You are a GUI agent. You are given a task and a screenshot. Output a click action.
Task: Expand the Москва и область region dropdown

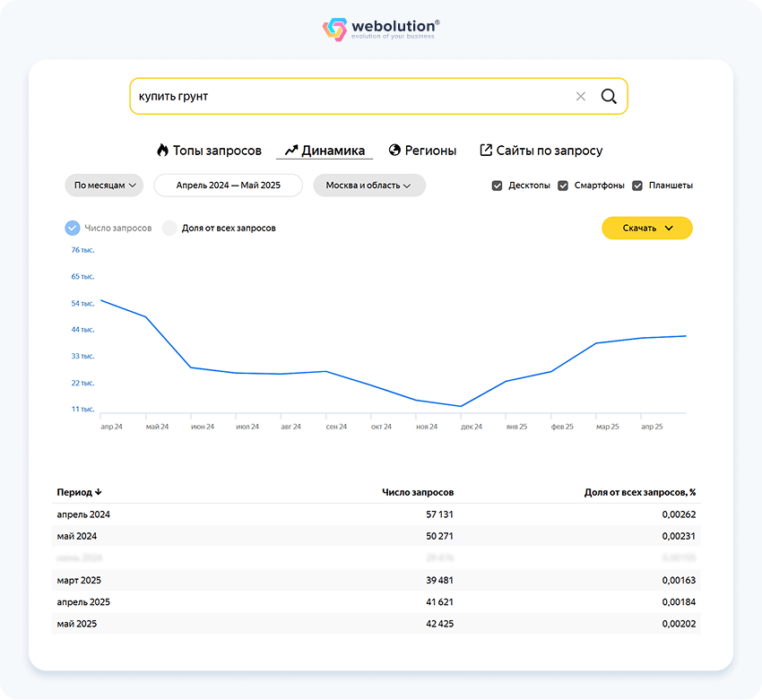click(x=368, y=186)
